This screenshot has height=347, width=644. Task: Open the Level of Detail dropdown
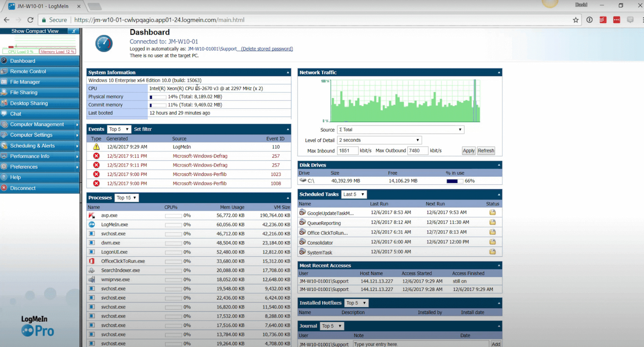(x=379, y=140)
